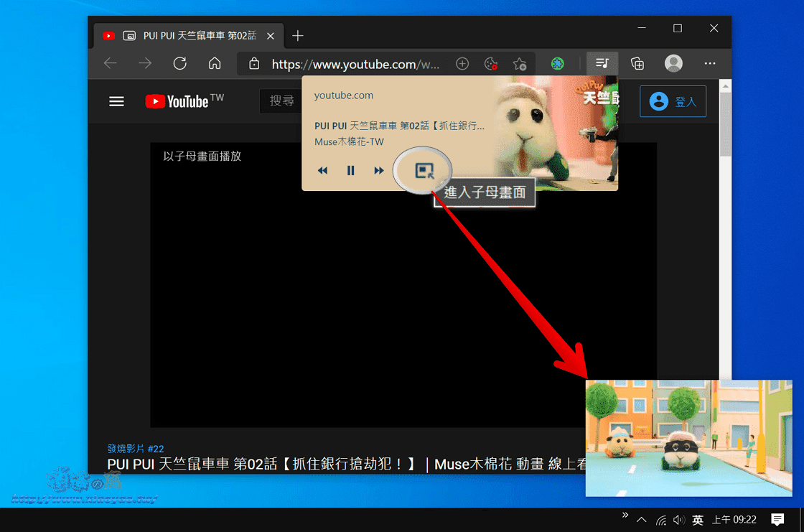804x532 pixels.
Task: Go to the browser home page
Action: point(215,64)
